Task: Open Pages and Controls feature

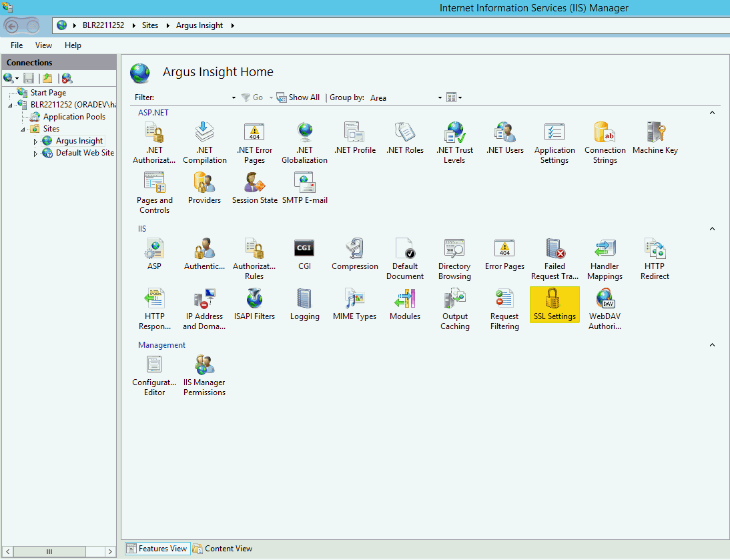Action: pos(154,193)
